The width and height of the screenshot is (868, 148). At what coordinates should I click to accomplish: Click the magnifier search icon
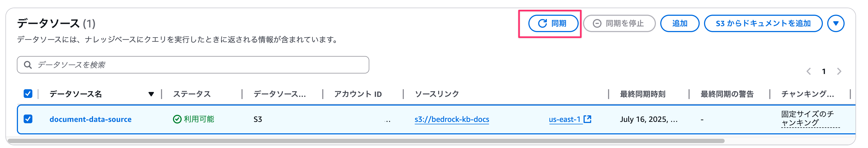[x=28, y=65]
